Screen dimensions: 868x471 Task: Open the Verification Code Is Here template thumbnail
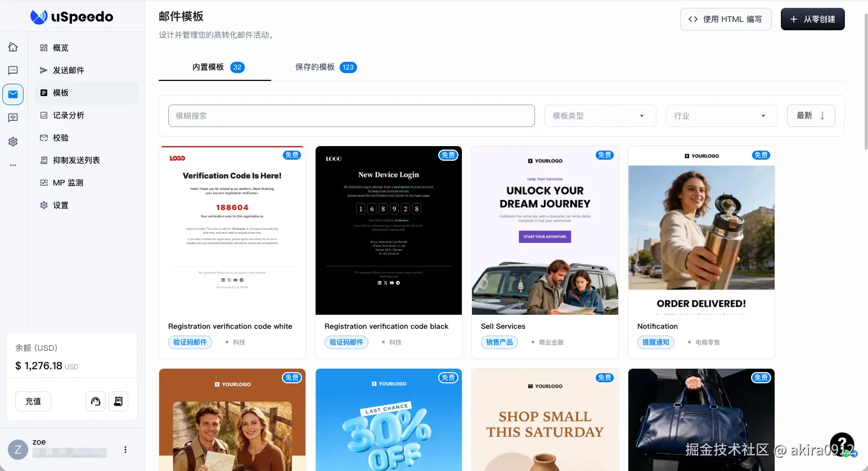pos(232,230)
